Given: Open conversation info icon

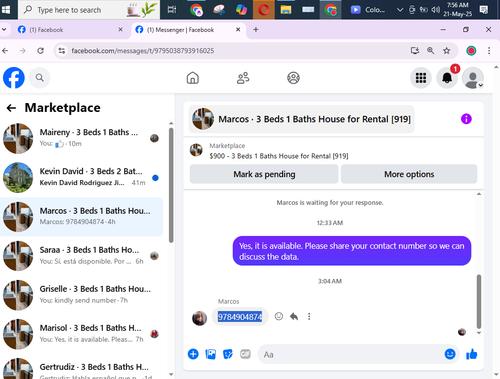Looking at the screenshot, I should [x=466, y=119].
